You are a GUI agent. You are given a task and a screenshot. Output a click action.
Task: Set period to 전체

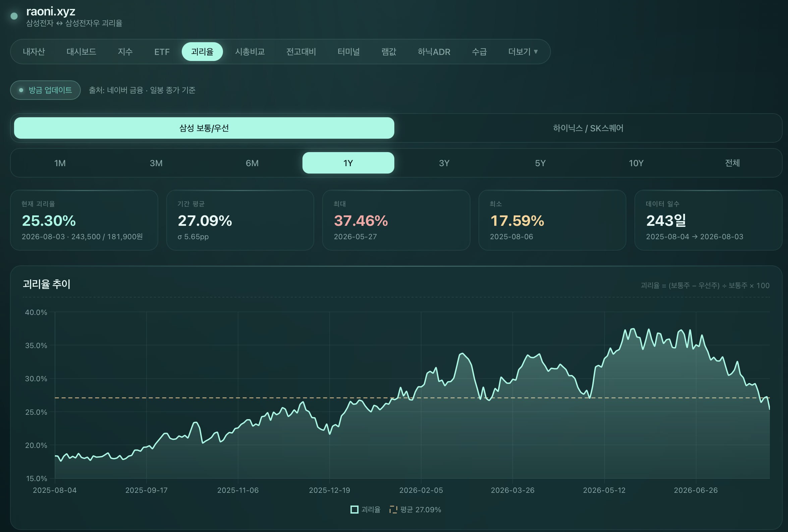[732, 163]
